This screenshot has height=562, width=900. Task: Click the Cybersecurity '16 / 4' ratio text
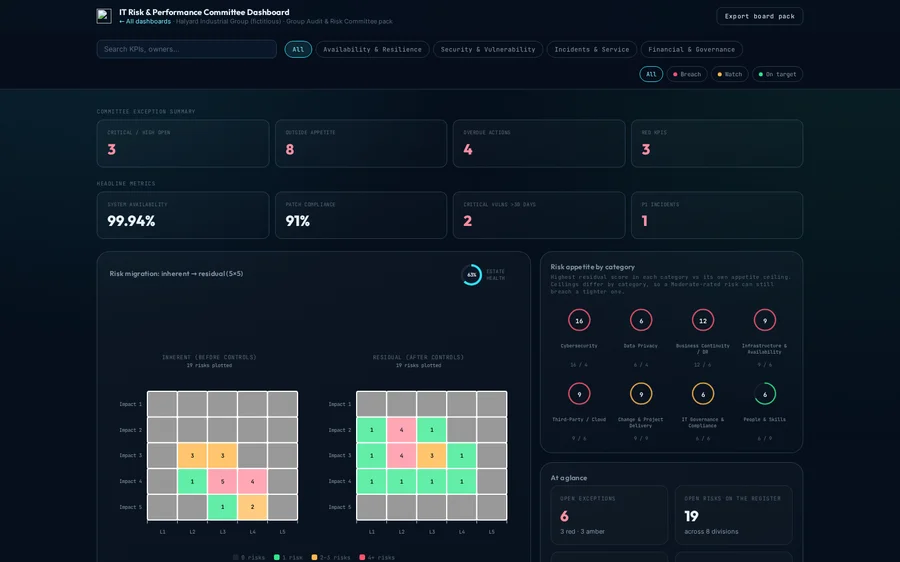(579, 365)
